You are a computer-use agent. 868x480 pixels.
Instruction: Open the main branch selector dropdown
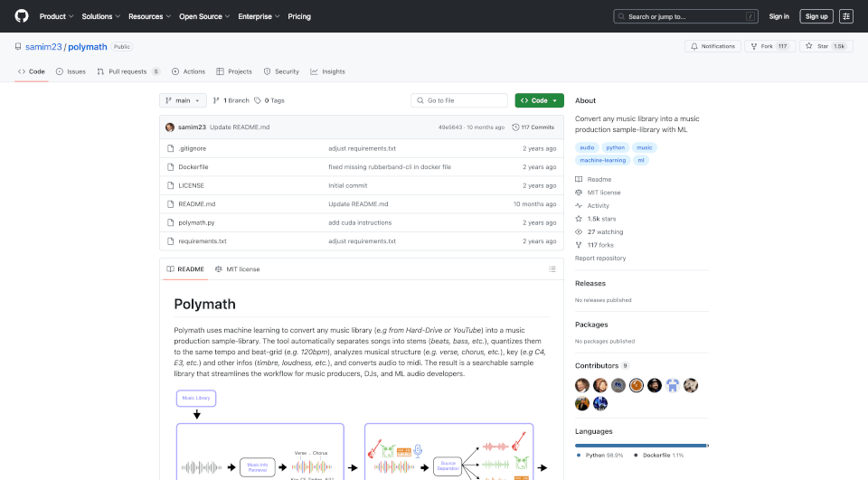pos(183,100)
